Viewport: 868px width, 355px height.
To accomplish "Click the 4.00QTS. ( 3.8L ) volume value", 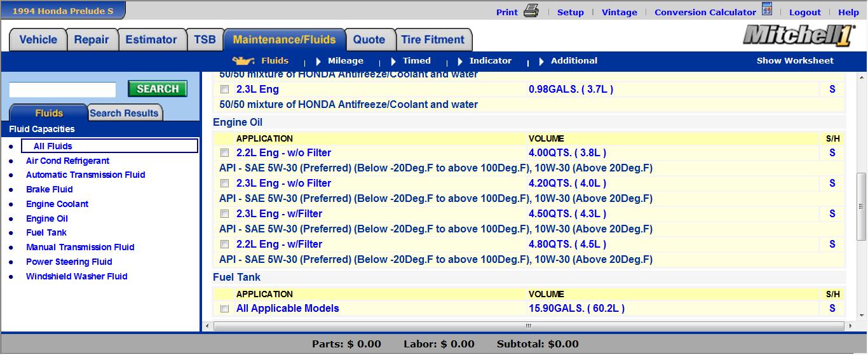I will [567, 153].
